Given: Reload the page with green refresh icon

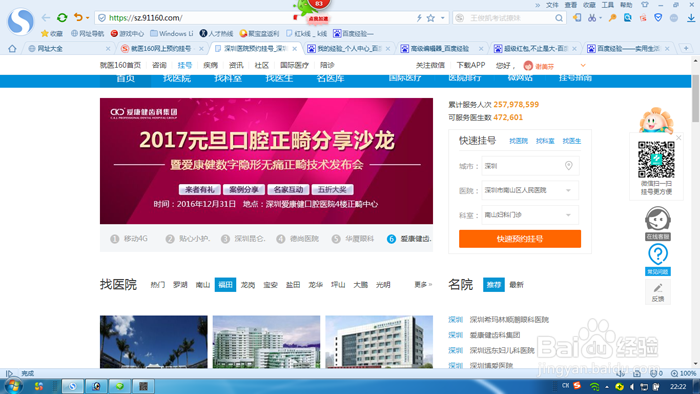Looking at the screenshot, I should [62, 18].
